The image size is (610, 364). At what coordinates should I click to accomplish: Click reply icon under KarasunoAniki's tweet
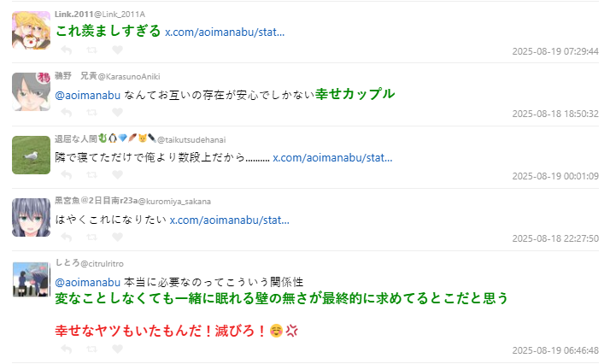[x=67, y=113]
